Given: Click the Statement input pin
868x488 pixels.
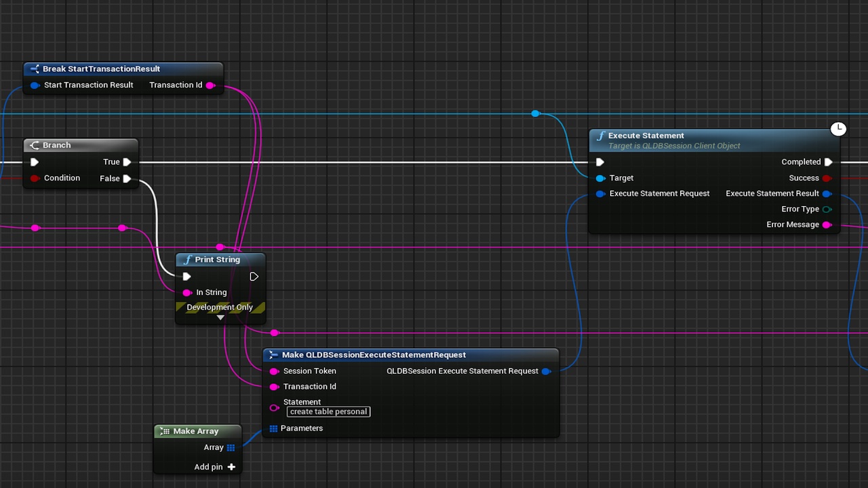Looking at the screenshot, I should pos(274,407).
